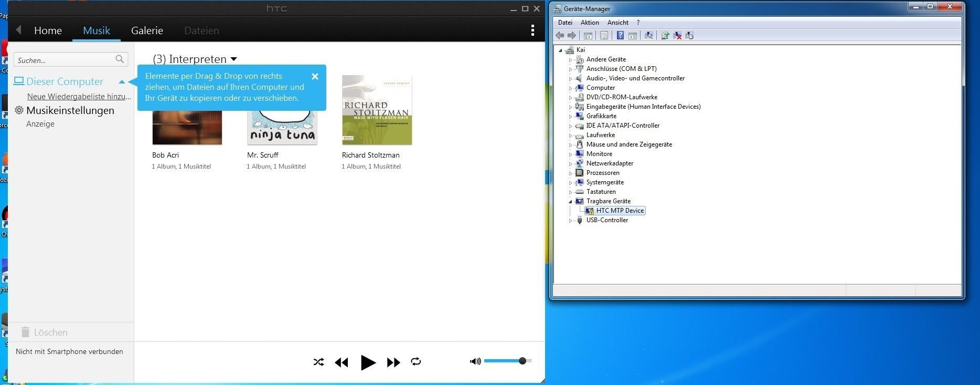Click HTC MTP Device warning icon
Viewport: 980px width, 385px height.
pyautogui.click(x=590, y=211)
